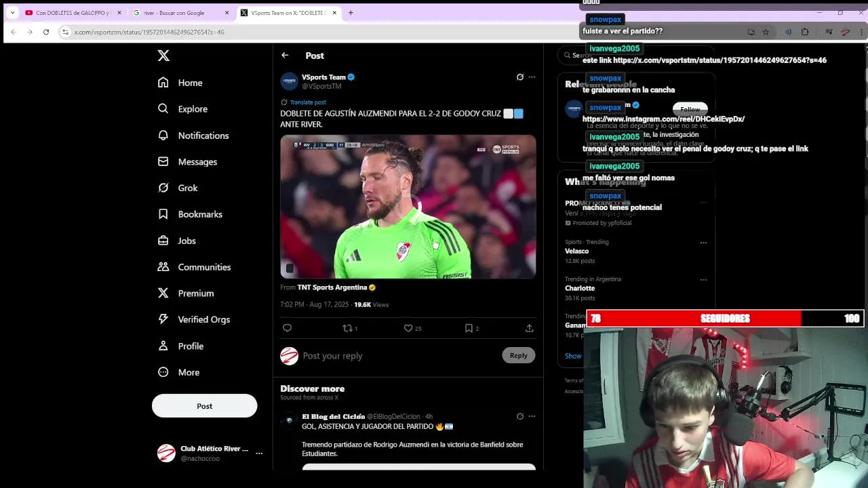This screenshot has height=488, width=868.
Task: Go back using the Post header arrow
Action: coord(285,56)
